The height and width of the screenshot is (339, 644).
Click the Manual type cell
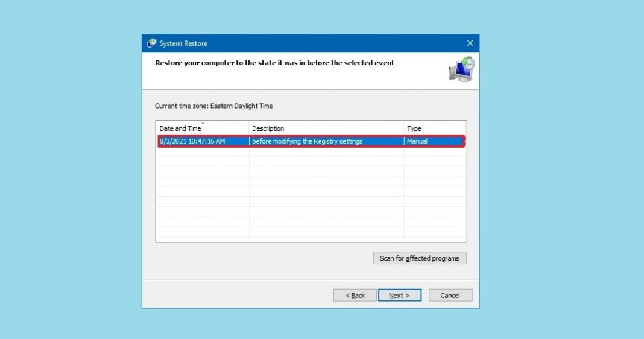coord(417,141)
